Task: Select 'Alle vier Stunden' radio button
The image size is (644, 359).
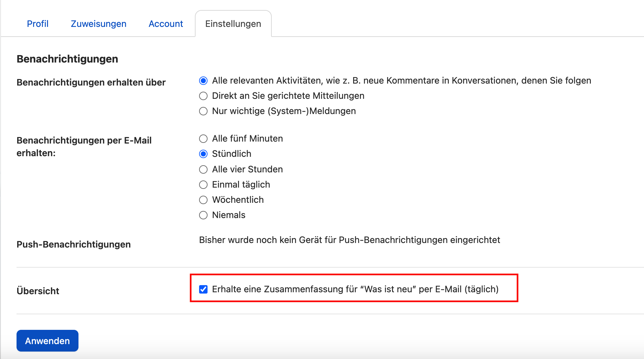Action: 203,169
